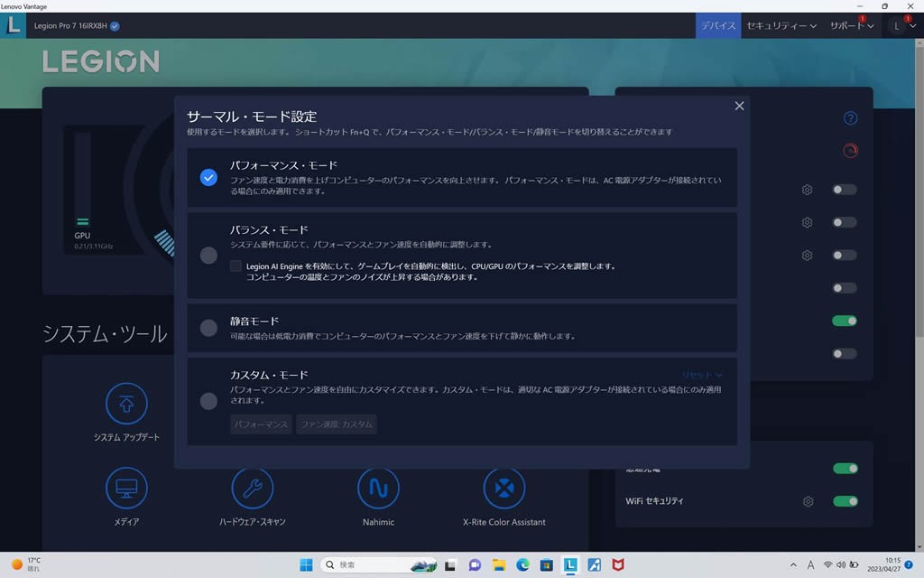
Task: Open File Explorer from the taskbar
Action: (x=498, y=564)
